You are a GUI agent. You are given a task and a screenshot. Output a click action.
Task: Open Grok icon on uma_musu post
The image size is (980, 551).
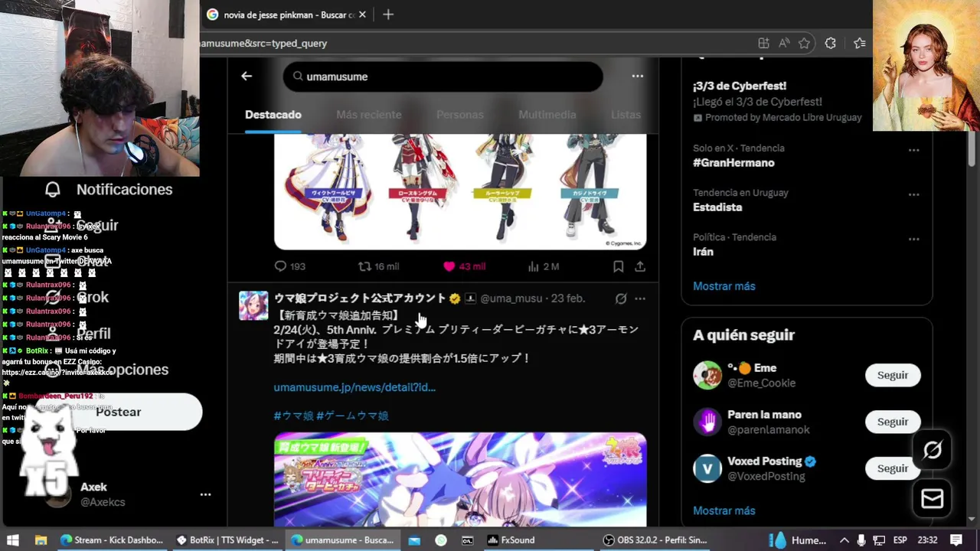[x=621, y=298]
